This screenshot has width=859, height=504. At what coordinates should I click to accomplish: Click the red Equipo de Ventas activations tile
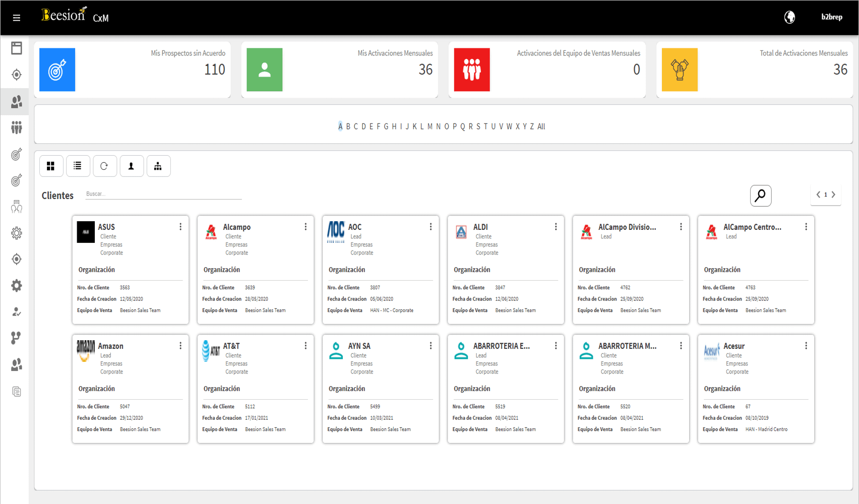click(x=472, y=70)
